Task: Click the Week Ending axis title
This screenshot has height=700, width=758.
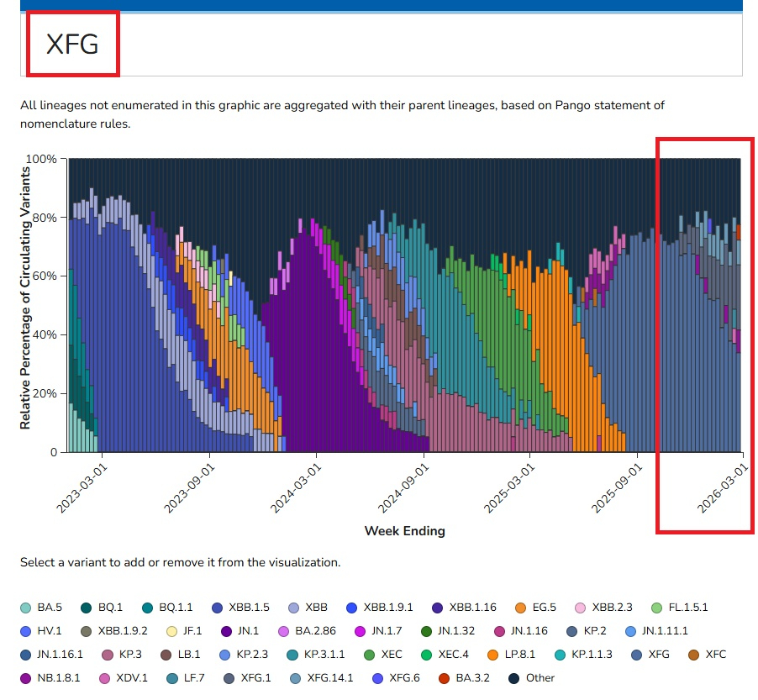Action: [x=404, y=531]
